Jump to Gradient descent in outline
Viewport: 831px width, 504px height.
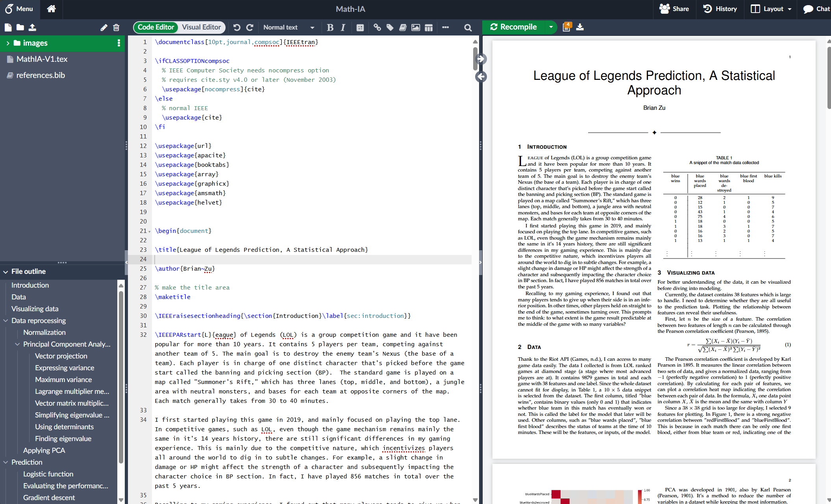pos(49,498)
